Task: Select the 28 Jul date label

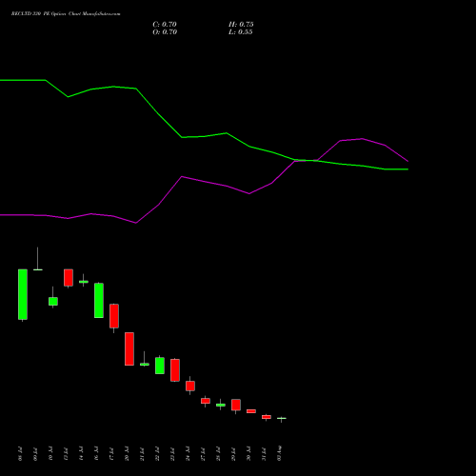Action: pyautogui.click(x=218, y=454)
